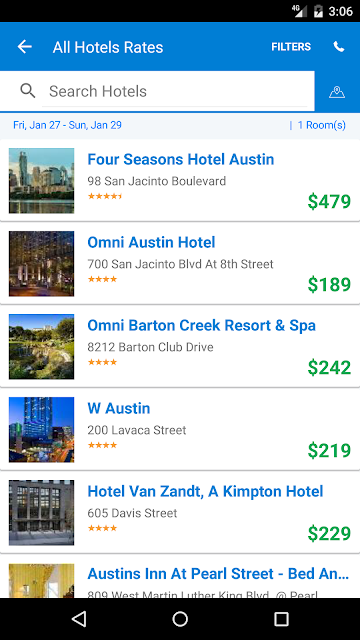360x640 pixels.
Task: Tap the search magnifier icon
Action: point(27,90)
